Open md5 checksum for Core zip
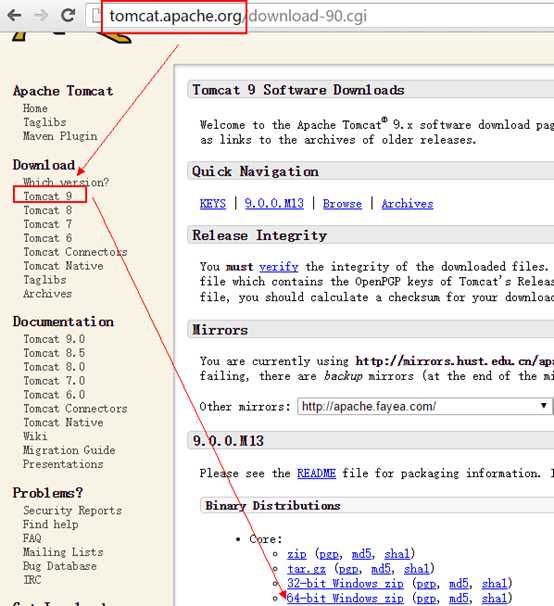Image resolution: width=554 pixels, height=606 pixels. 361,554
